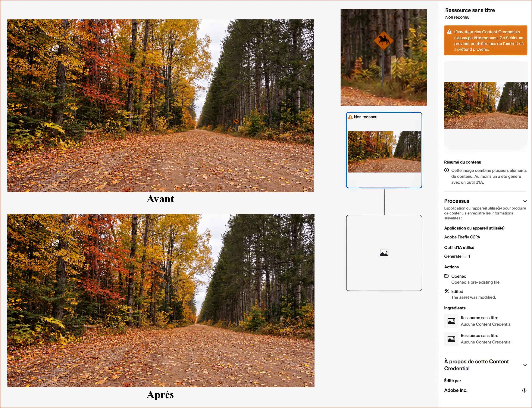This screenshot has height=408, width=532.
Task: Click the Résumé du contenu heading
Action: pos(462,162)
